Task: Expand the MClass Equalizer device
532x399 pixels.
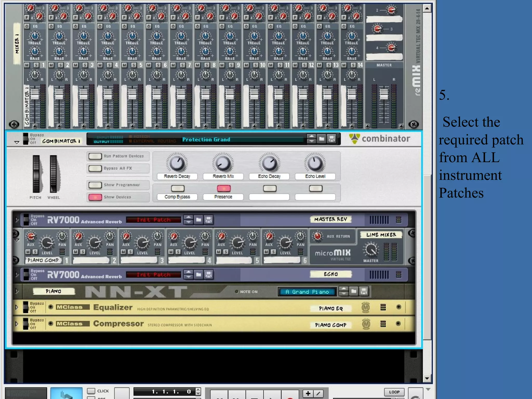Action: 17,307
